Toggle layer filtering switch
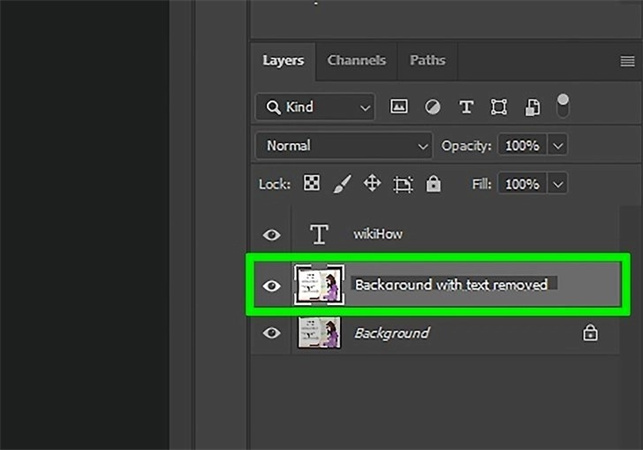 [563, 105]
